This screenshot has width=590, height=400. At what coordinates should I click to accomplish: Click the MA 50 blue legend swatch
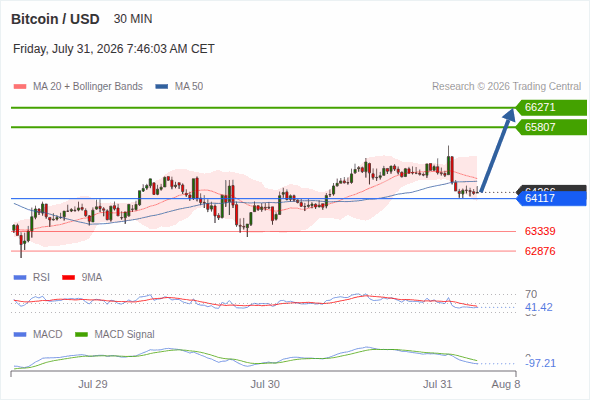(x=161, y=87)
